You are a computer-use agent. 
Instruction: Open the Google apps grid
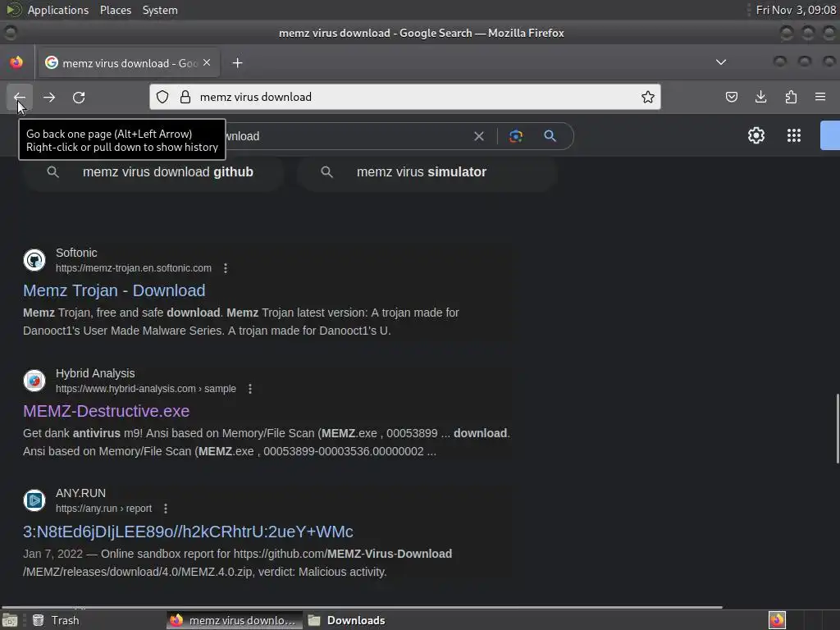[794, 135]
